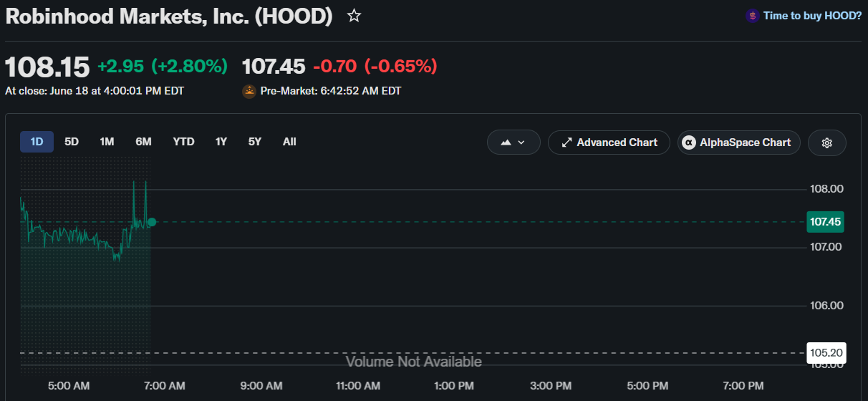868x401 pixels.
Task: Select the 1D time range tab
Action: coord(37,142)
